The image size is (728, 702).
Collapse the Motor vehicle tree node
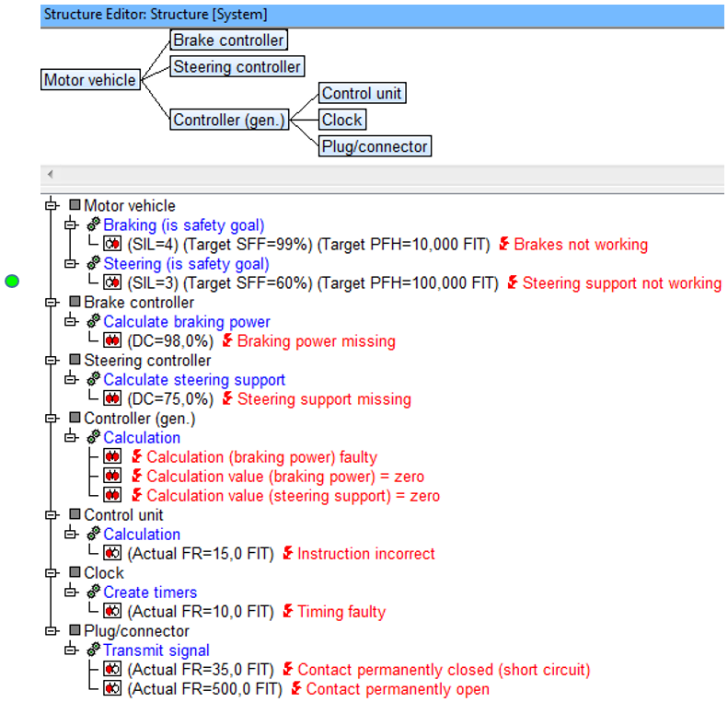(51, 205)
